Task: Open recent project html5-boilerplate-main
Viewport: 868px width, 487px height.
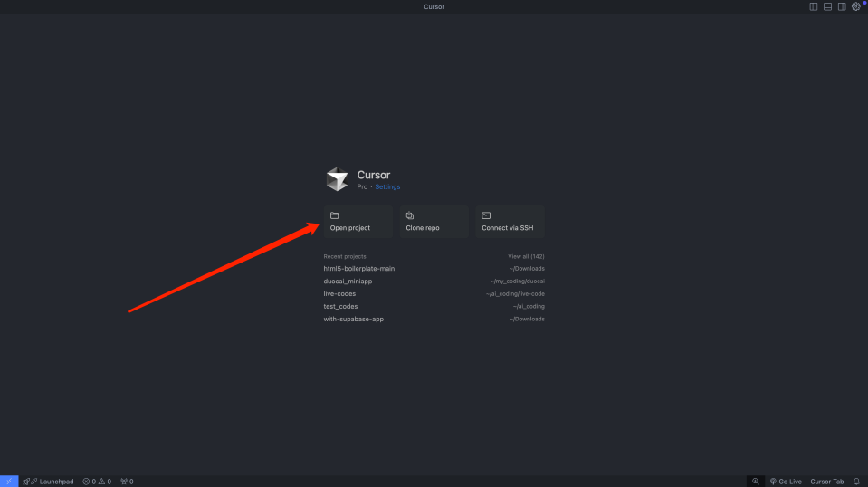Action: tap(359, 269)
